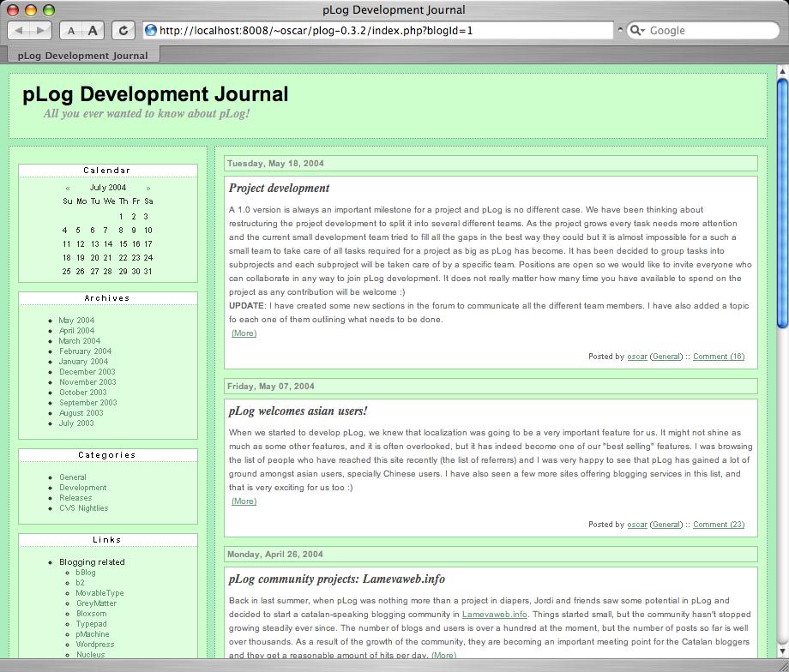Click the pLog welcomes asian users! title
The image size is (789, 672).
click(x=298, y=411)
